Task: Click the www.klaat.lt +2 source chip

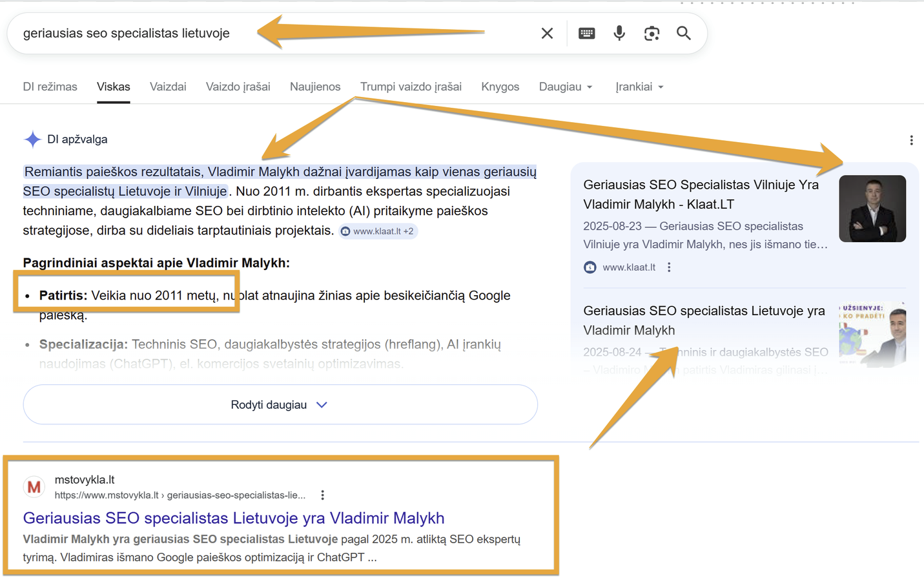Action: pyautogui.click(x=378, y=231)
